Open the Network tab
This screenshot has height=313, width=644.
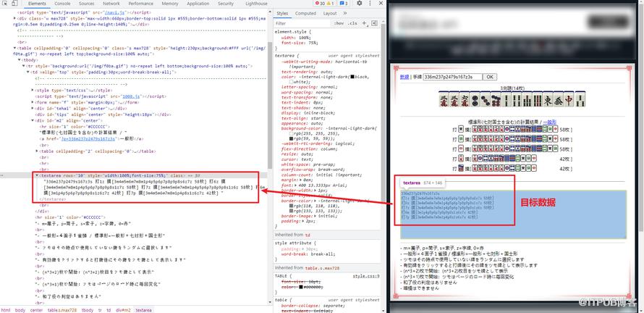pos(111,4)
